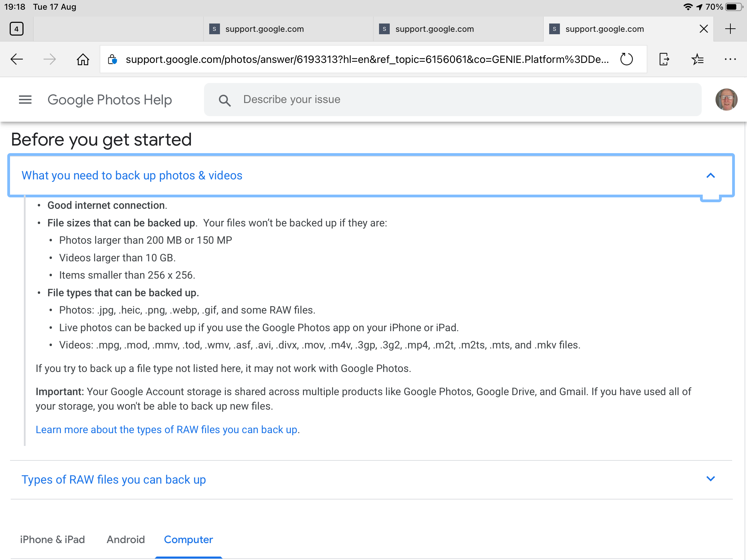This screenshot has width=747, height=560.
Task: Open 'Learn more about the types of RAW files' link
Action: pos(167,430)
